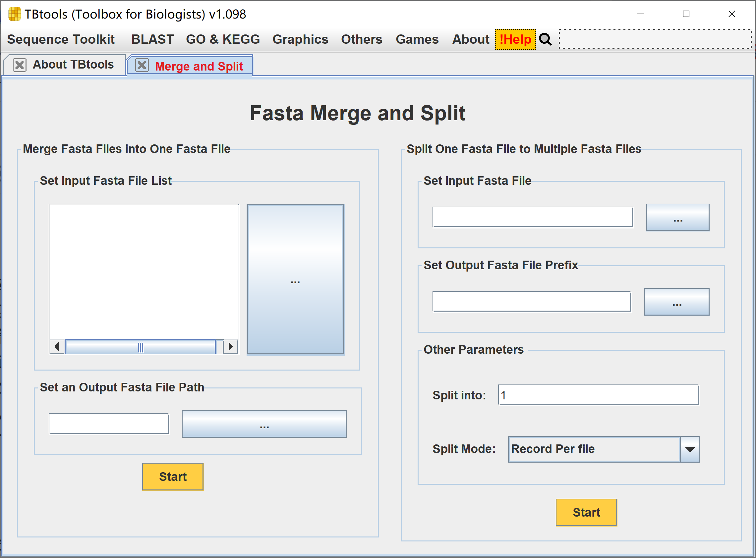Image resolution: width=756 pixels, height=558 pixels.
Task: Browse for the split input fasta file
Action: tap(677, 218)
